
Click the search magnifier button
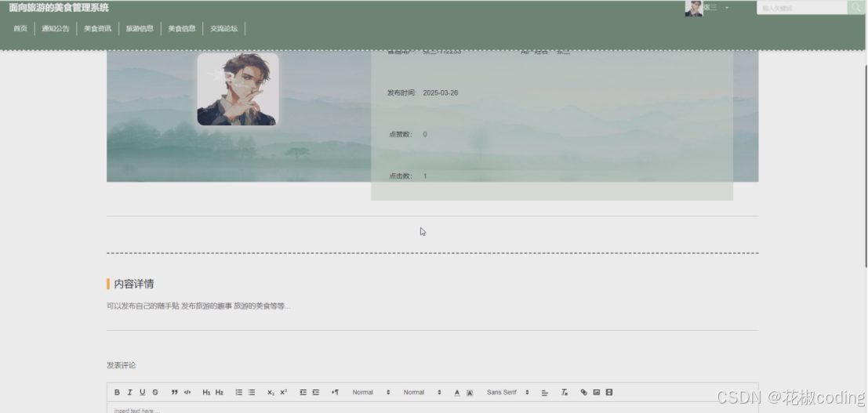855,8
